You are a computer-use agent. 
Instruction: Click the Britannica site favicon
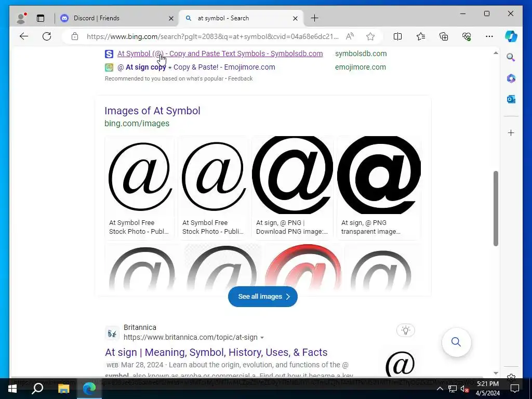112,334
